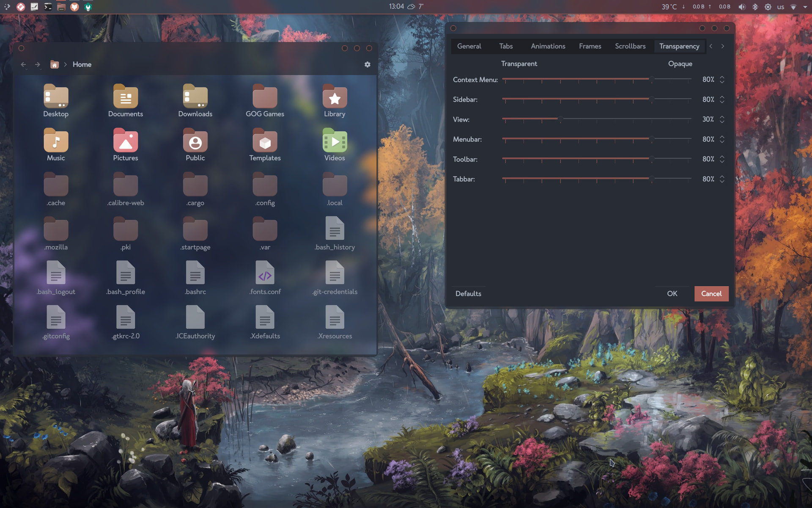The height and width of the screenshot is (508, 812).
Task: Expand the system tray dropdown arrow
Action: coord(805,7)
